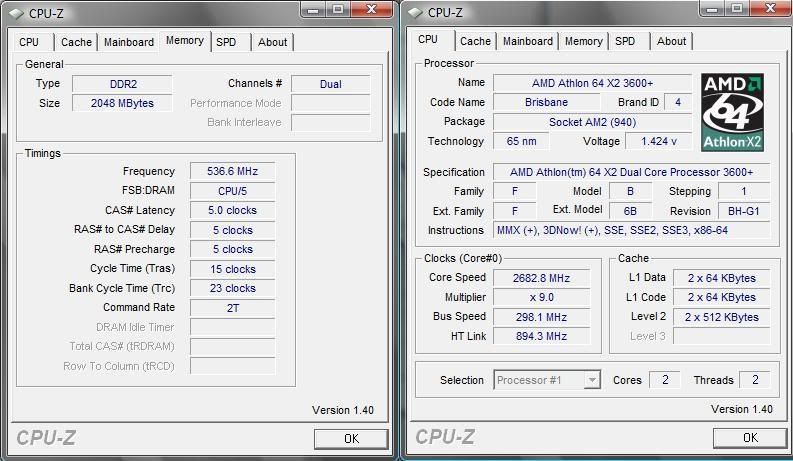
Task: Select the Memory tab in left CPU-Z window
Action: 185,40
